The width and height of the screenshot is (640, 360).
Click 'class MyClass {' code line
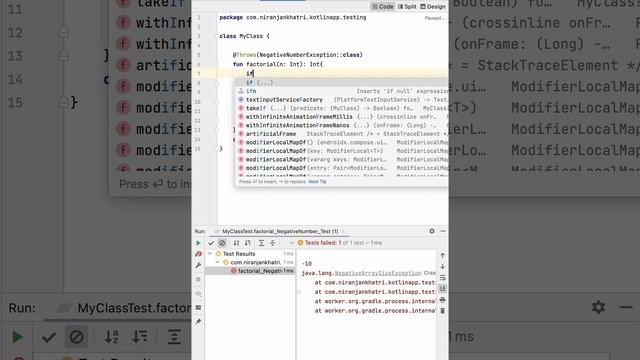click(244, 36)
